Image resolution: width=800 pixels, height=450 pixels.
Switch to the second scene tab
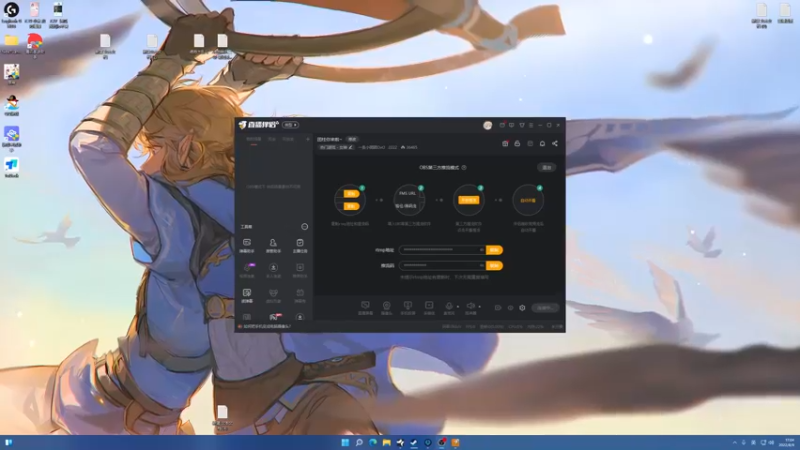click(x=272, y=139)
